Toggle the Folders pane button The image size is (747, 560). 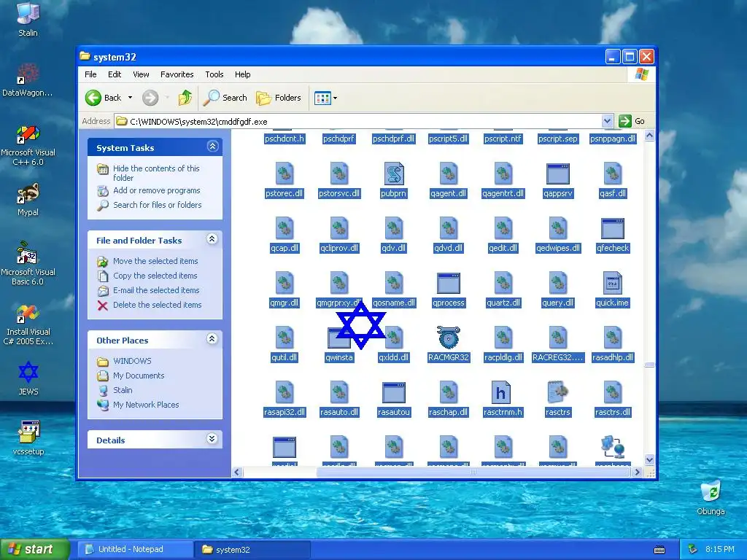tap(279, 98)
